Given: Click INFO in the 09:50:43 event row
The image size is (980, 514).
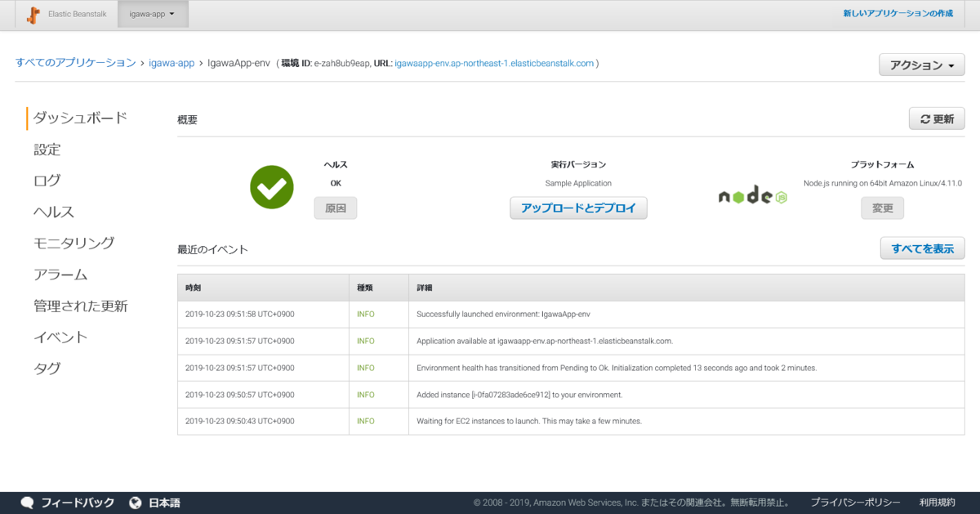Looking at the screenshot, I should click(366, 421).
